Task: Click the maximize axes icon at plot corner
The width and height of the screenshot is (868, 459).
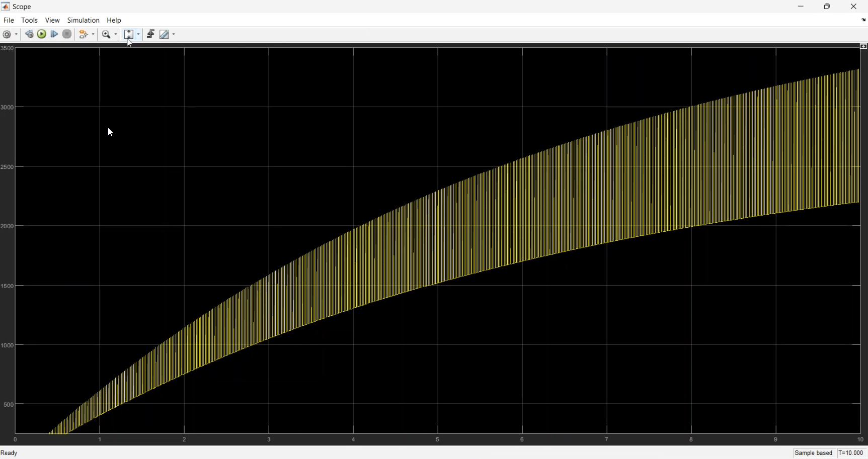Action: click(863, 46)
